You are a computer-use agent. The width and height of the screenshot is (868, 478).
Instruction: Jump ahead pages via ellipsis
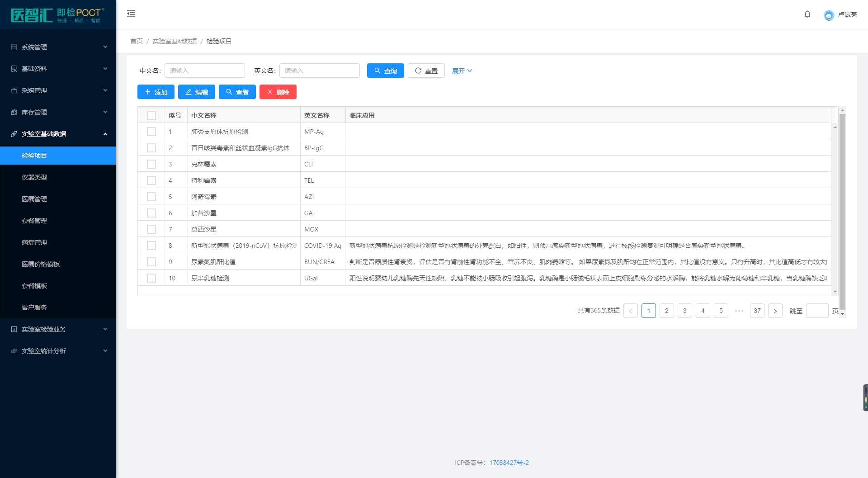pos(739,311)
